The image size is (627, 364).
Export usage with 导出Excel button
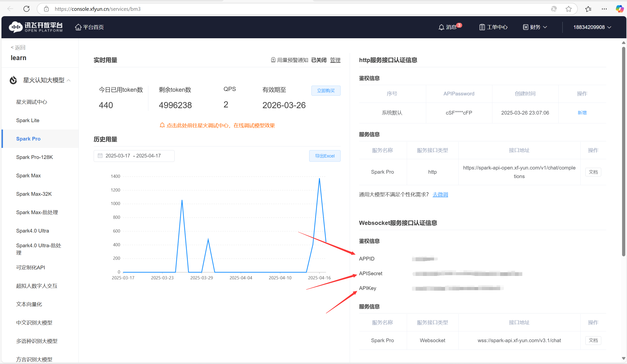pos(324,156)
